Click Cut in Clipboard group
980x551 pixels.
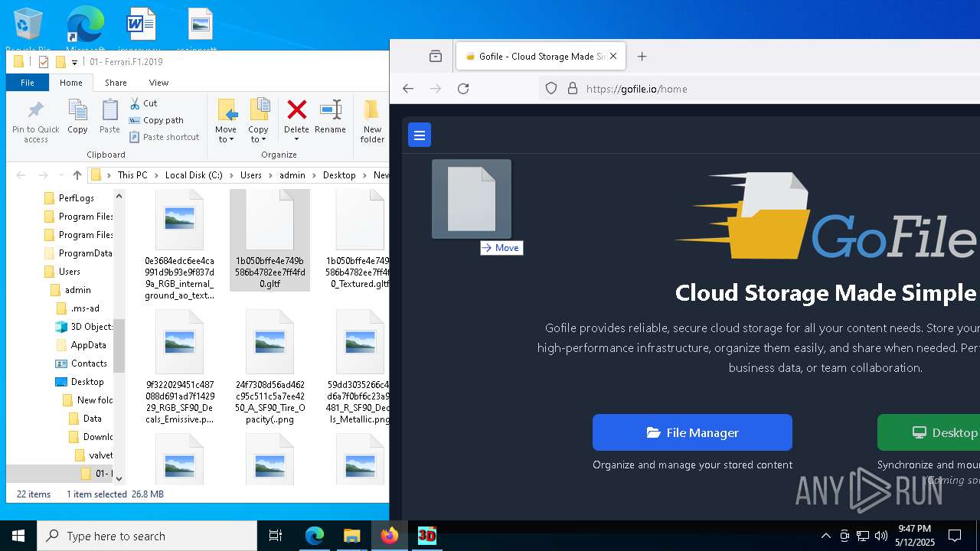143,103
